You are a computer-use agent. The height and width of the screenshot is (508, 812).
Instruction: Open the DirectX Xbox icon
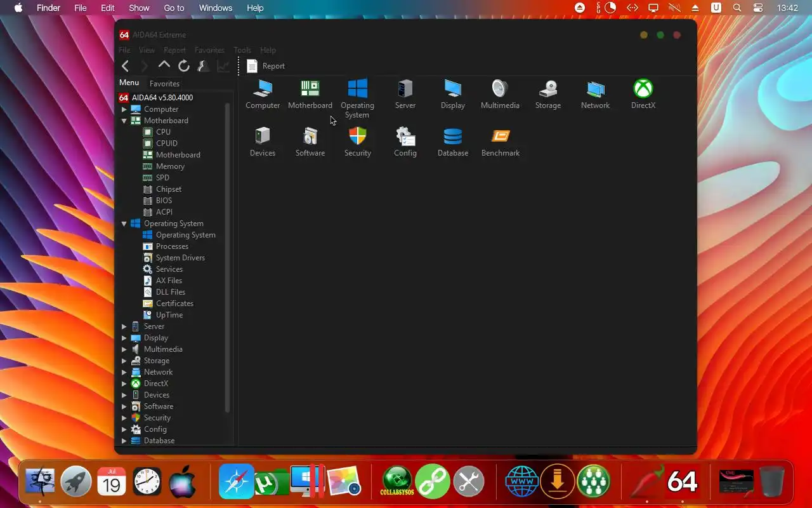click(x=643, y=89)
